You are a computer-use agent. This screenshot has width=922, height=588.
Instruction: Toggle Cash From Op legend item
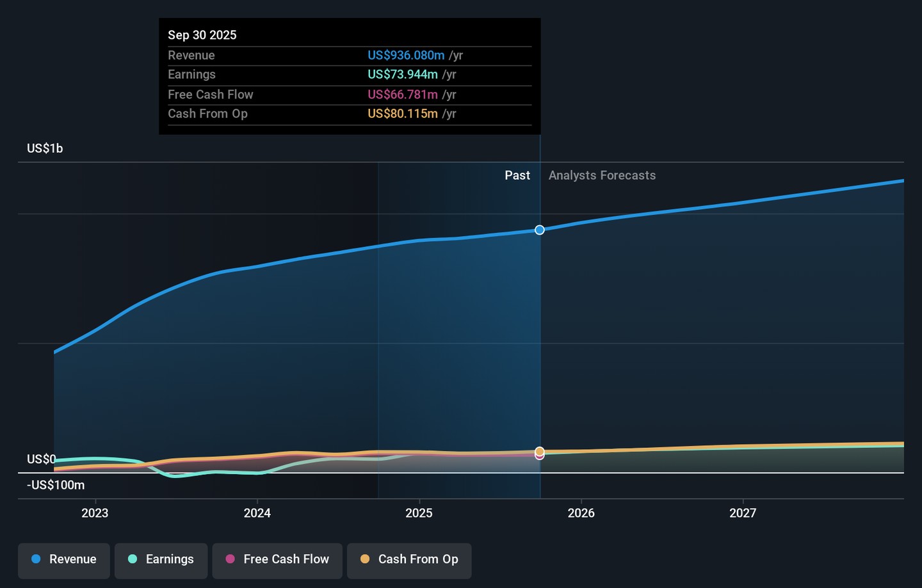[409, 560]
